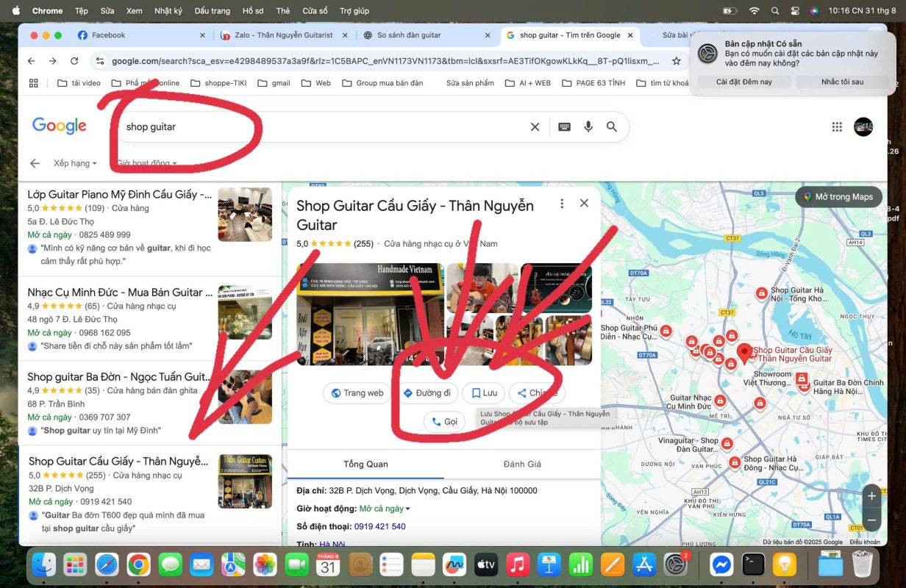Expand Mở cả ngày opening hours details
Viewport: 906px width, 588px height.
pyautogui.click(x=385, y=509)
